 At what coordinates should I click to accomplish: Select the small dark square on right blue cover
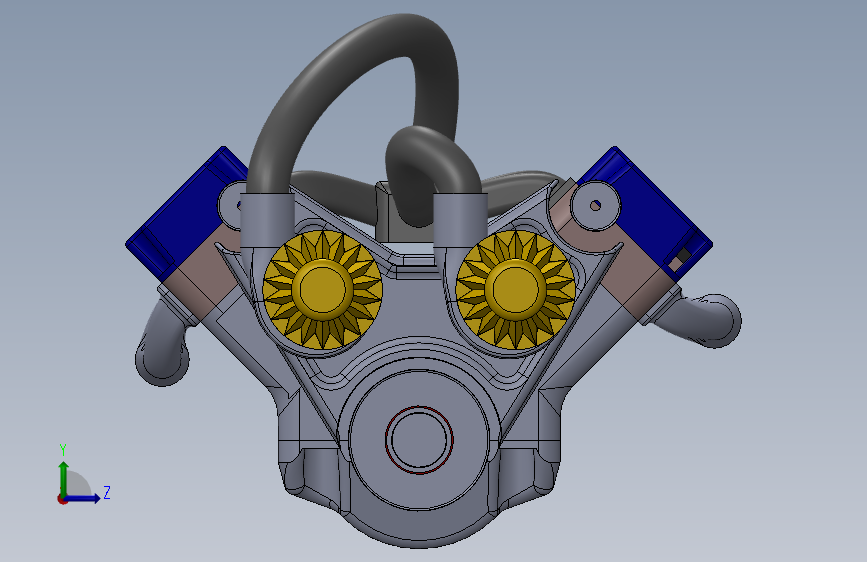pyautogui.click(x=684, y=254)
